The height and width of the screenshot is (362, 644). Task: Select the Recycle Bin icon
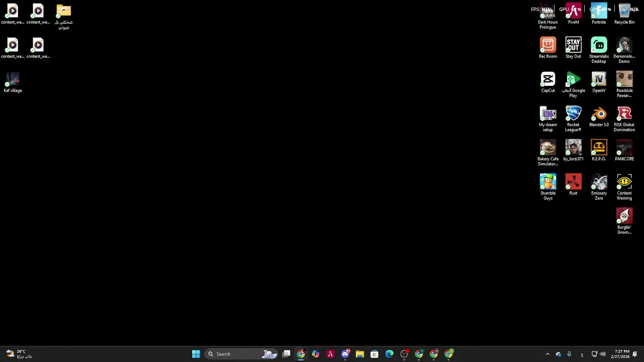click(x=624, y=14)
